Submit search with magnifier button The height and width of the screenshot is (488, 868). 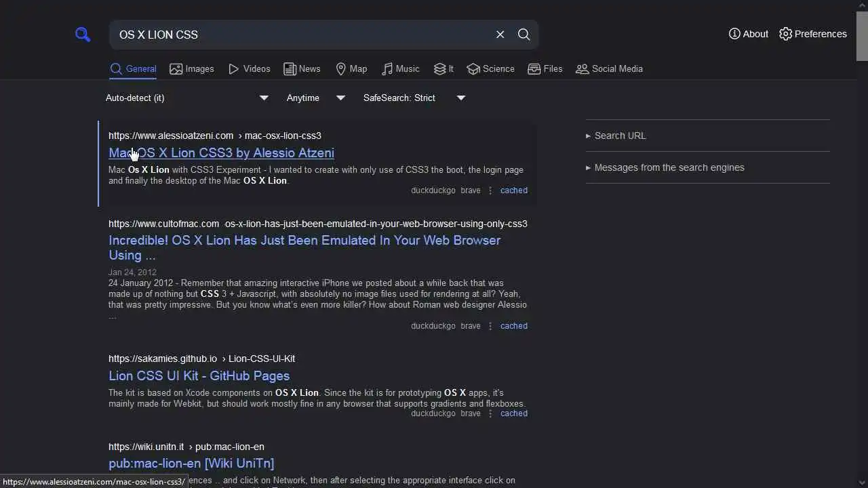click(524, 35)
